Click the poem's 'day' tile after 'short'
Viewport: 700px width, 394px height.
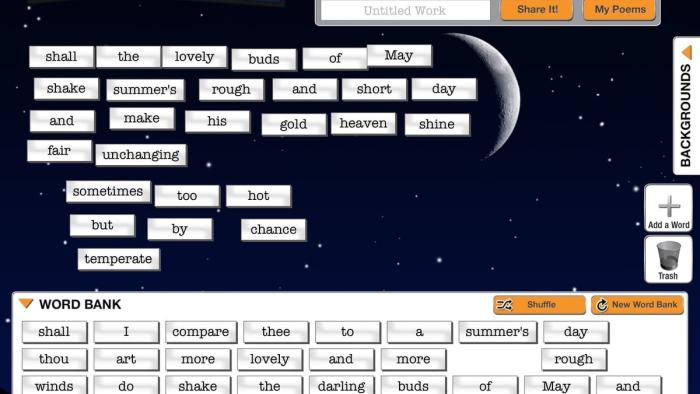tap(444, 89)
